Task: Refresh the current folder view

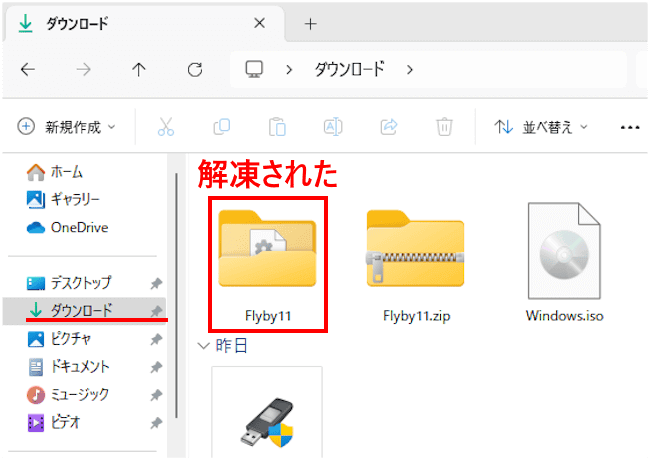Action: coord(194,70)
